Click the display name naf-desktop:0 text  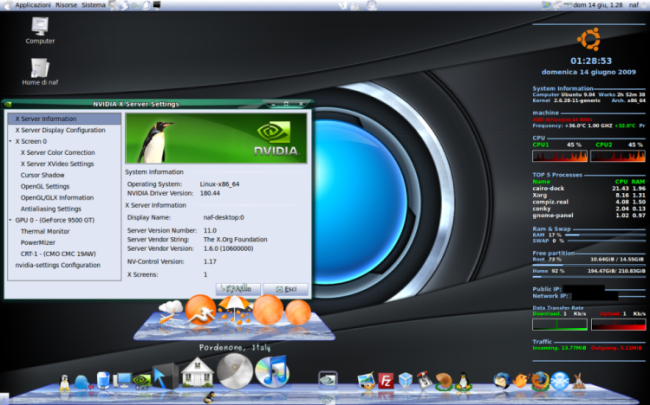click(x=223, y=217)
